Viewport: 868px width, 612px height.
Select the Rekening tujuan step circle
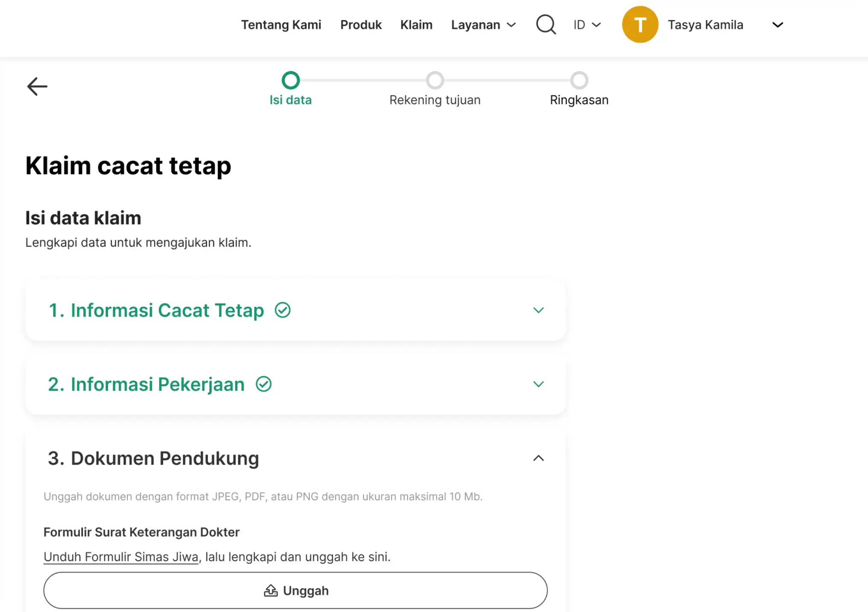[435, 80]
